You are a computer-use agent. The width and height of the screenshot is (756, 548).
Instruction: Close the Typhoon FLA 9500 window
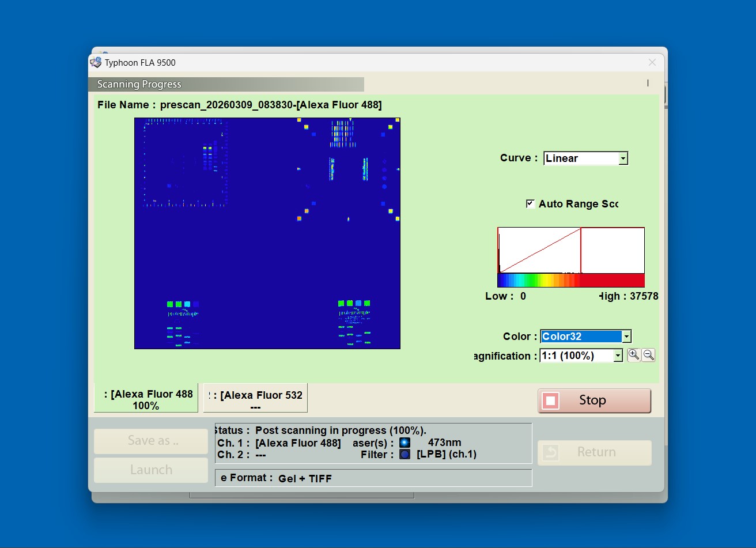click(652, 62)
